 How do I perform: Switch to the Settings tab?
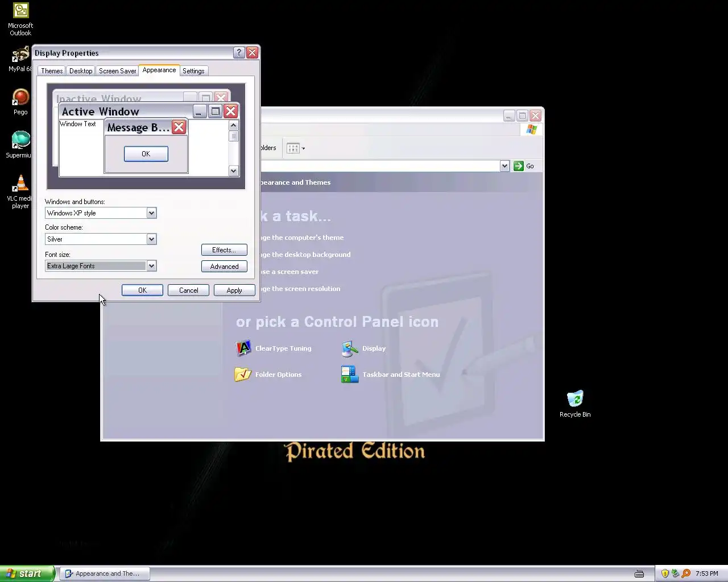click(193, 71)
